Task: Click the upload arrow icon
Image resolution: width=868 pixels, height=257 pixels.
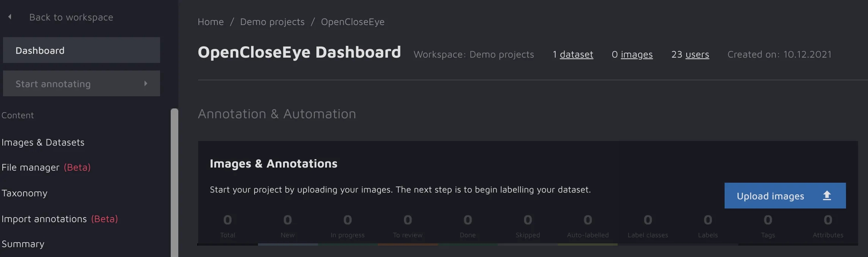Action: click(x=827, y=196)
